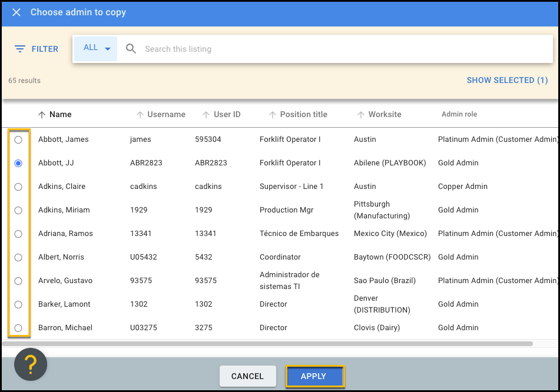This screenshot has width=560, height=392.
Task: Click worksite Baytown (FOODCSCR)
Action: (x=392, y=257)
